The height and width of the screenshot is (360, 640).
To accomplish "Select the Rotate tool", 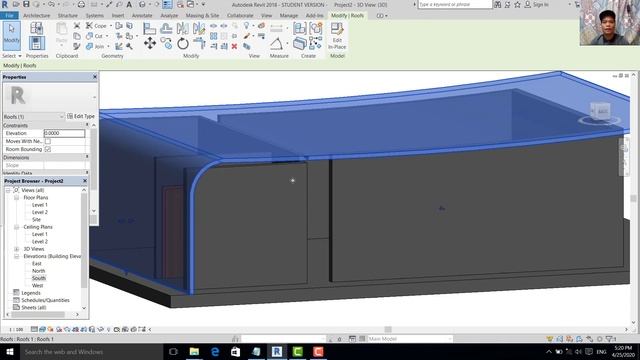I will tap(182, 43).
